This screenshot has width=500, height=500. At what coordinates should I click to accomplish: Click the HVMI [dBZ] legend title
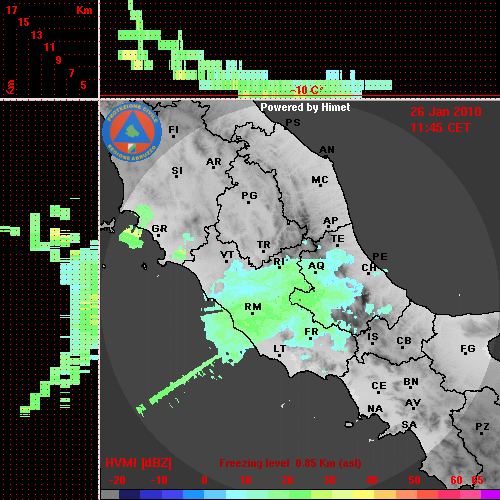[x=138, y=463]
